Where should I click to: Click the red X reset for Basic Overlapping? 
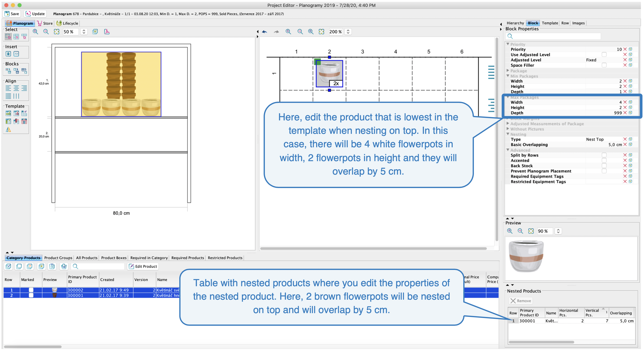[625, 144]
